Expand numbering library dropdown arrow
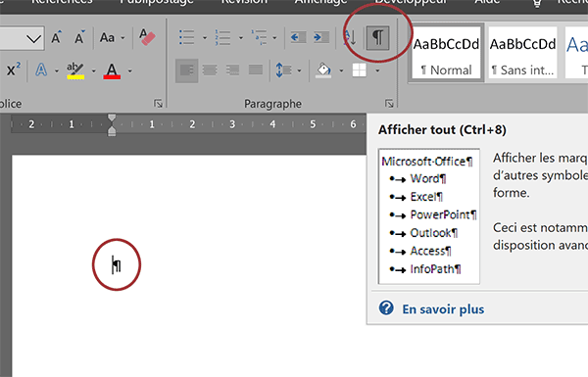 click(x=240, y=38)
